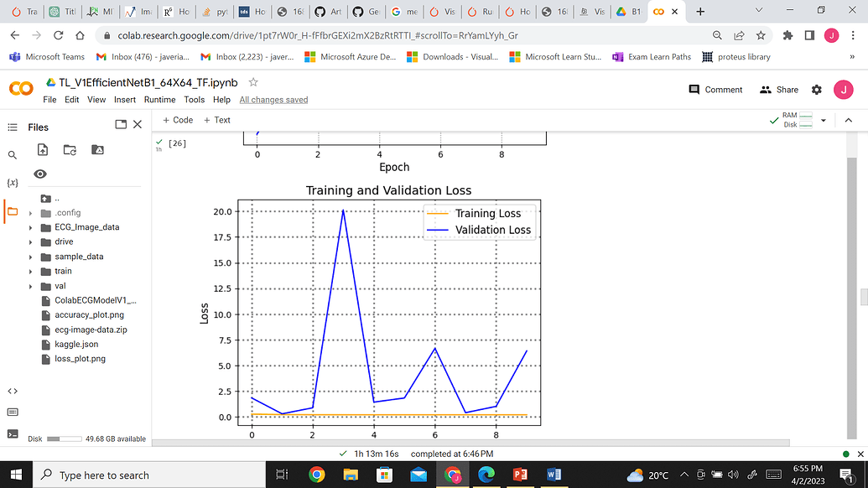
Task: Open Files pane in new window icon
Action: (121, 124)
